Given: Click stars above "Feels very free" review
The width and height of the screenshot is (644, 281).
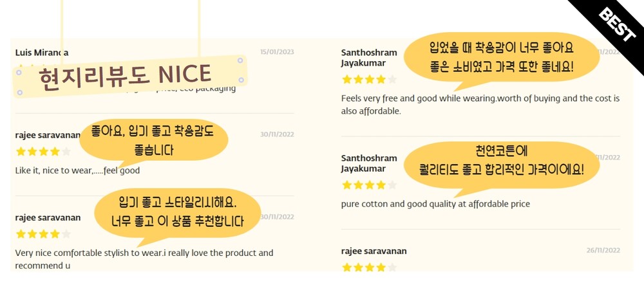Looking at the screenshot, I should [x=369, y=80].
